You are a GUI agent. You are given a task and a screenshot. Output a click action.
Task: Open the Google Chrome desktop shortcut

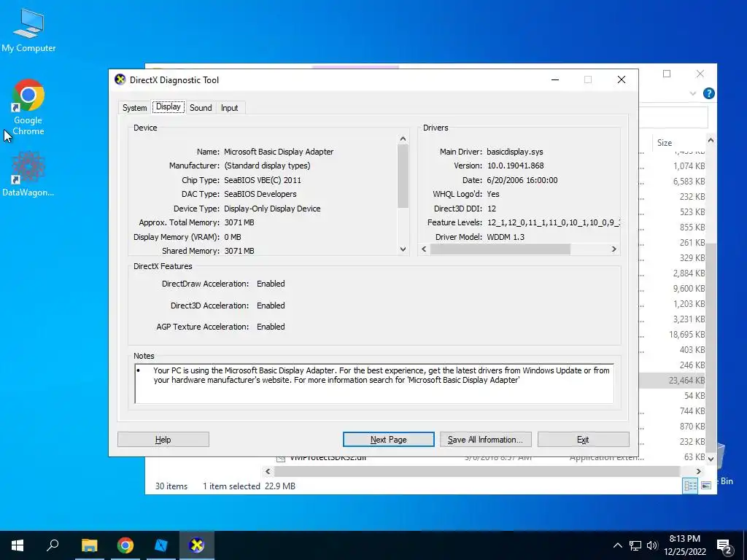point(28,107)
